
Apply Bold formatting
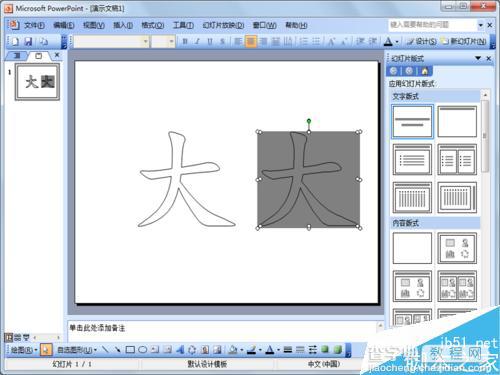coord(185,42)
